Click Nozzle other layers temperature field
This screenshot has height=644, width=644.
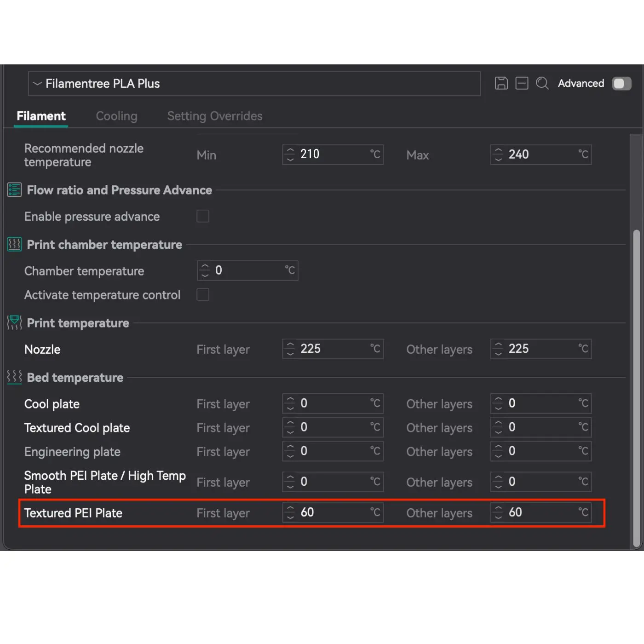click(541, 349)
